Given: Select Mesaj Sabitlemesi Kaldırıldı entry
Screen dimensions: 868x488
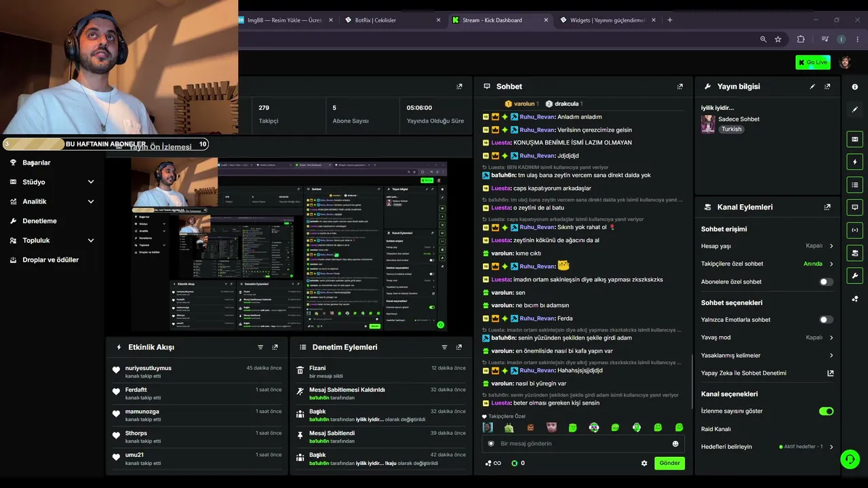Looking at the screenshot, I should click(x=381, y=393).
